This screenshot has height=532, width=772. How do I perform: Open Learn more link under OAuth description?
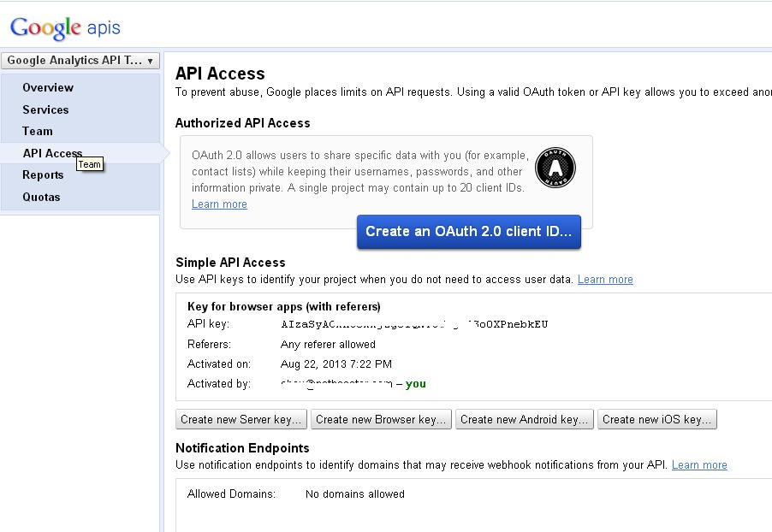(x=219, y=204)
